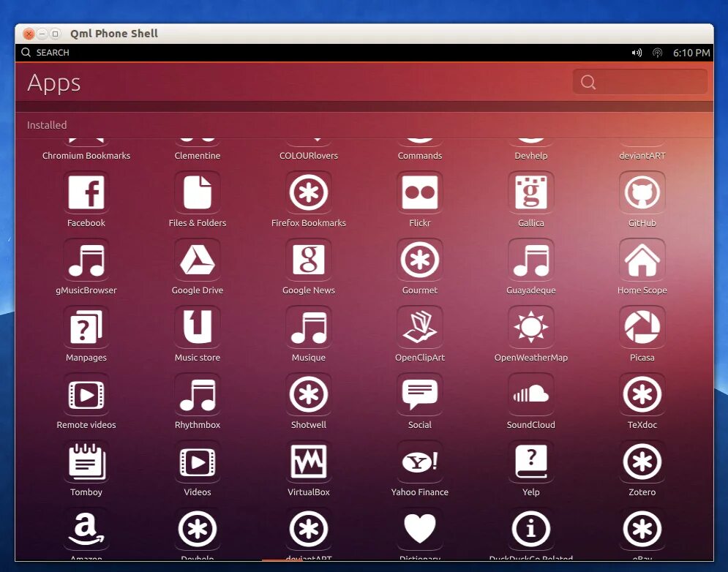Open the Tomboy notes icon
Screen dimensions: 728x572
tap(86, 462)
